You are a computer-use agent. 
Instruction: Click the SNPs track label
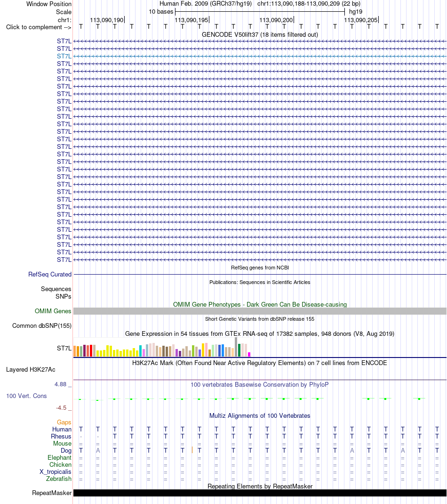(x=63, y=296)
